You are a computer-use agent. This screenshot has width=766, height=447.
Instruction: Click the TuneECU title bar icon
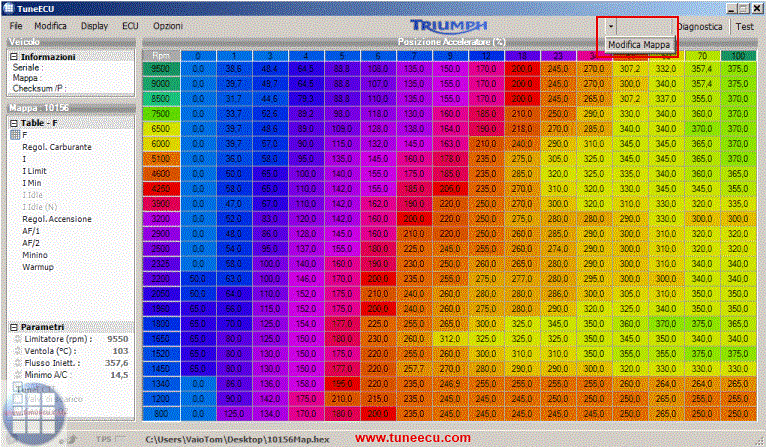[x=8, y=8]
